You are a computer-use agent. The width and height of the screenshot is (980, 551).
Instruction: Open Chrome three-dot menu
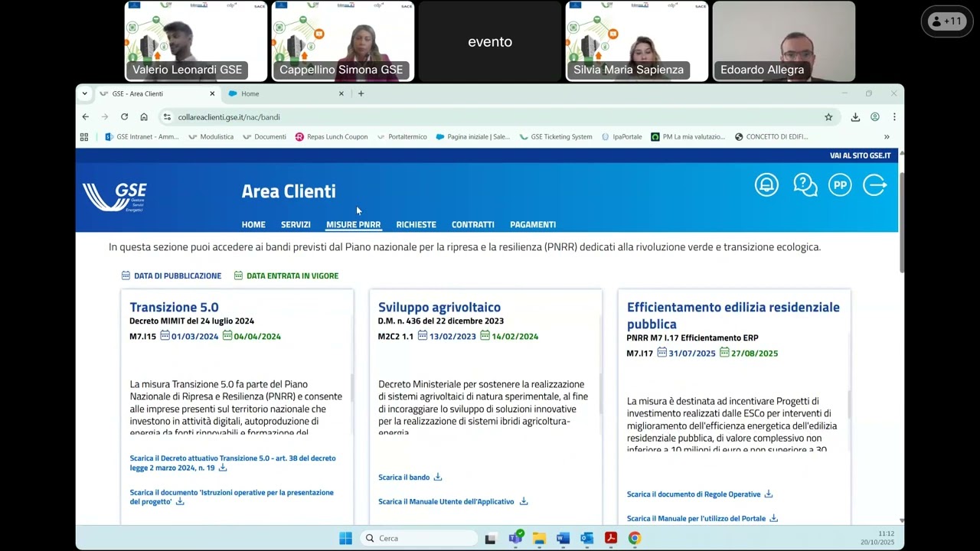[x=894, y=117]
